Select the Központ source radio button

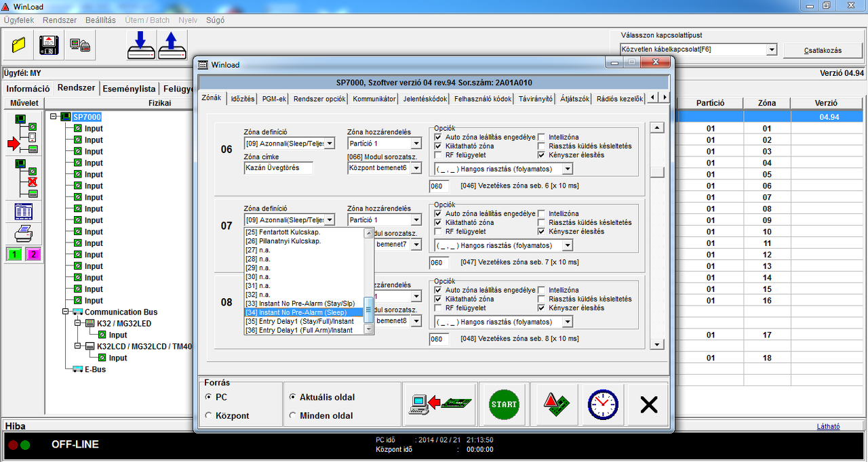coord(208,415)
